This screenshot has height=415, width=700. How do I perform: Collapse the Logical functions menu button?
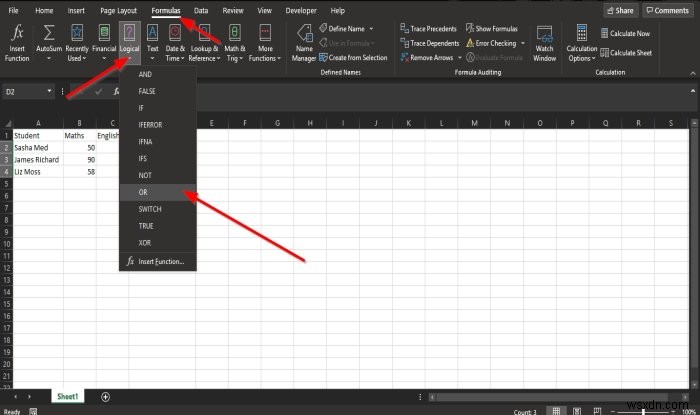pyautogui.click(x=129, y=43)
